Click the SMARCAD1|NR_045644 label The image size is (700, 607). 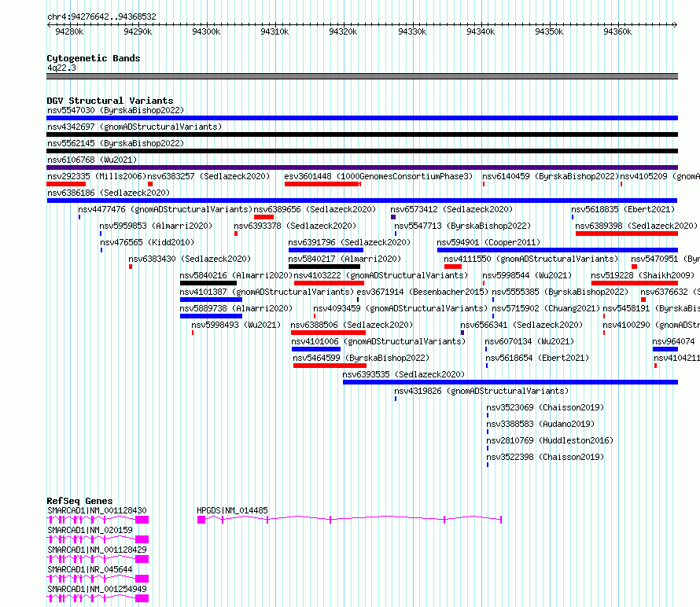(90, 569)
